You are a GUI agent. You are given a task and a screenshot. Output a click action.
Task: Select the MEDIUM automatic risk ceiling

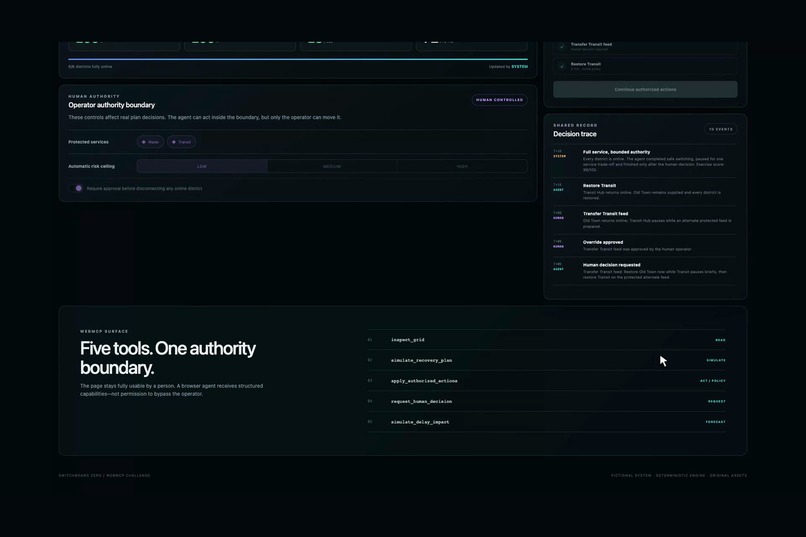point(332,166)
